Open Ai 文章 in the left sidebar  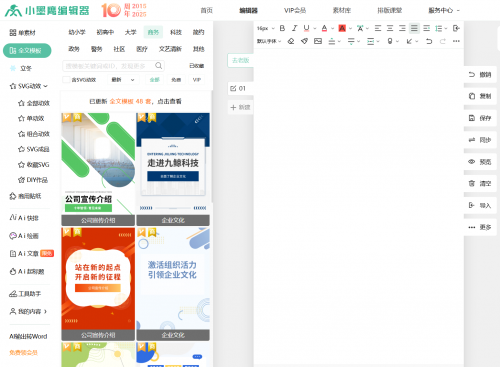click(x=24, y=254)
